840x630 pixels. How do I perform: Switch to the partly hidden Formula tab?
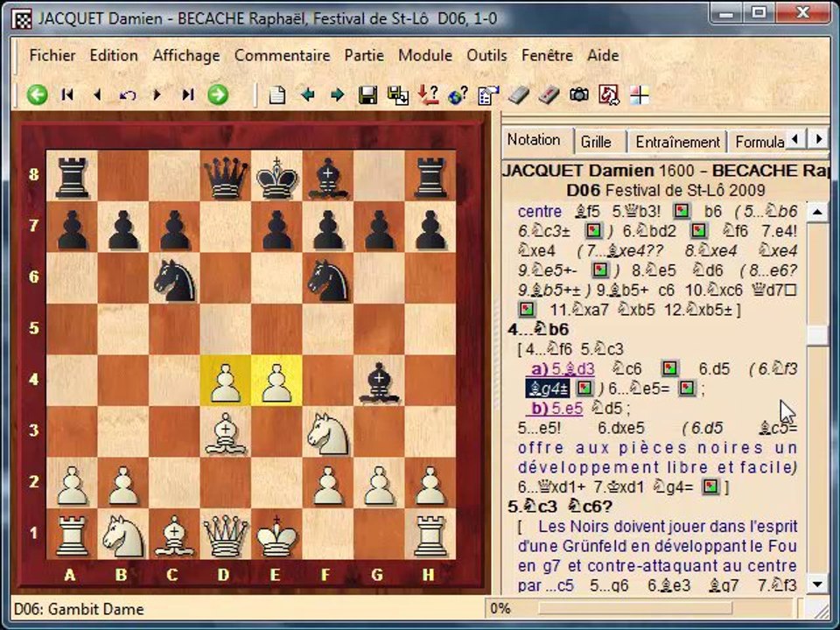[758, 142]
